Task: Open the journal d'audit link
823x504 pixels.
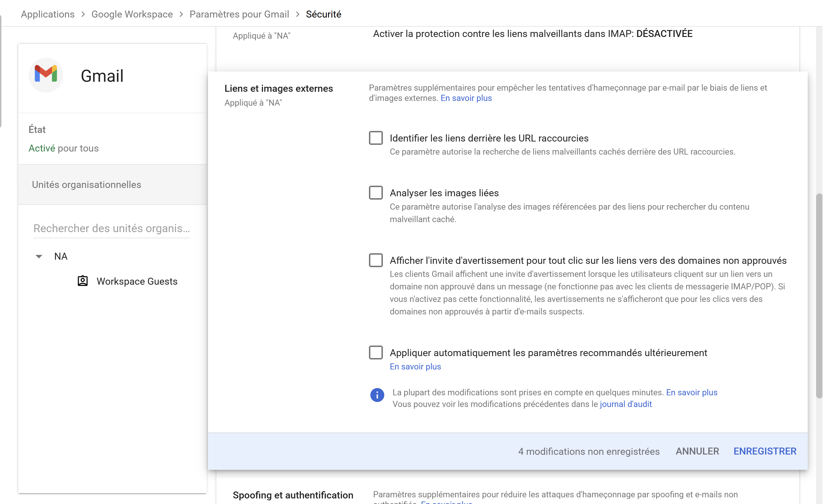Action: point(626,404)
